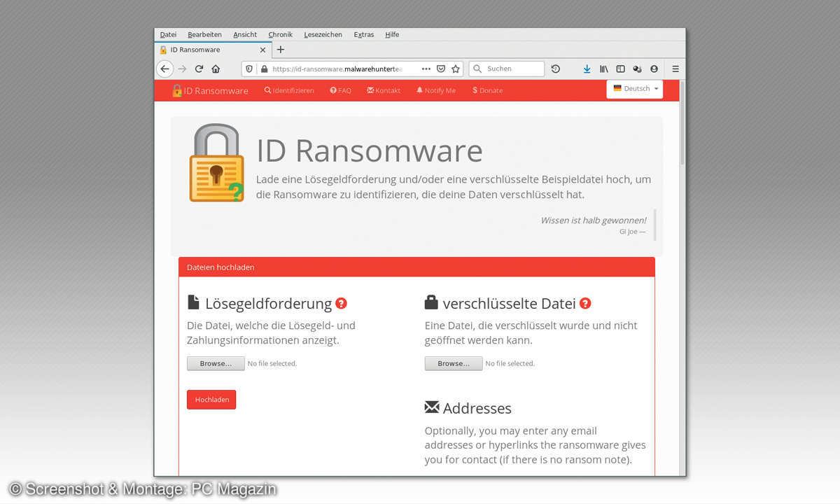Toggle the sidebar view

click(x=620, y=69)
